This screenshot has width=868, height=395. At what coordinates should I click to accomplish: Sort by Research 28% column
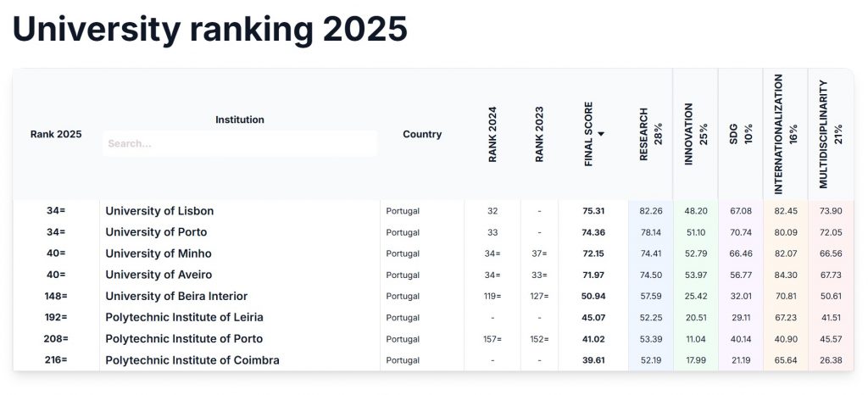650,134
